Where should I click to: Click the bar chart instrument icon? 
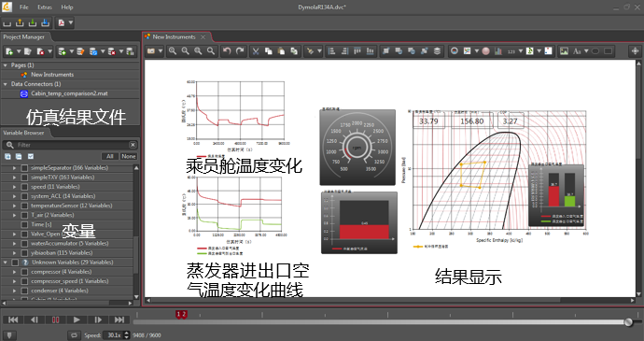(498, 51)
